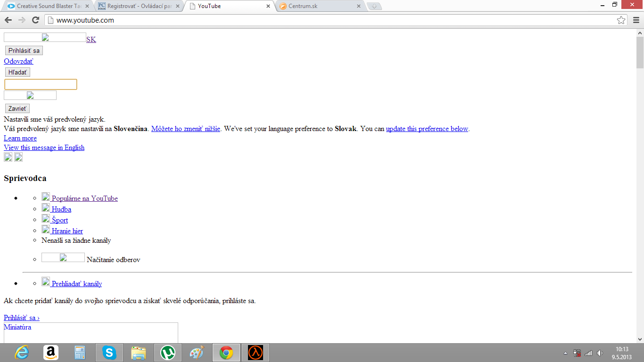
Task: Close the Centrum.sk tab
Action: pyautogui.click(x=359, y=6)
